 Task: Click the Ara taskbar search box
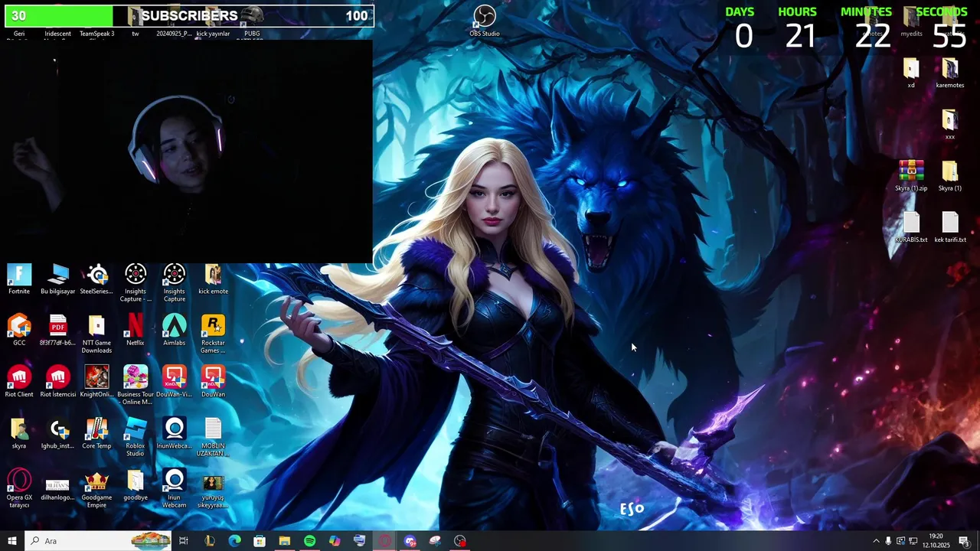[x=98, y=541]
